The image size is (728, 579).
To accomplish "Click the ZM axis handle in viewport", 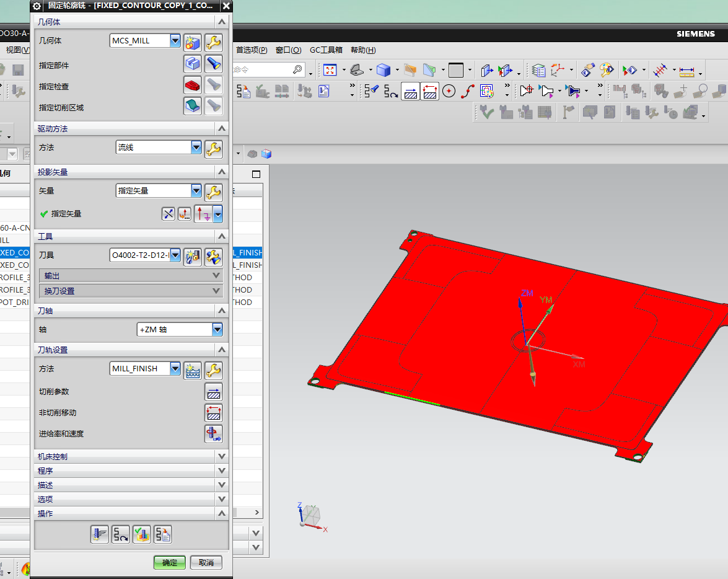I will coord(520,302).
